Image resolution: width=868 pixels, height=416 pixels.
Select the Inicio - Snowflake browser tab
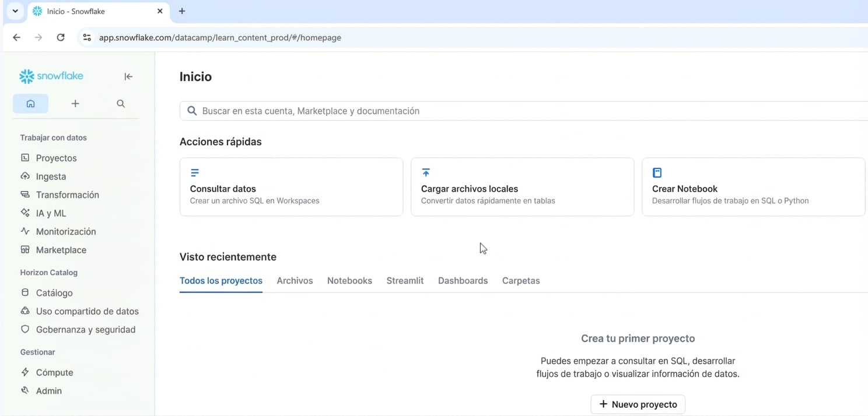coord(98,11)
